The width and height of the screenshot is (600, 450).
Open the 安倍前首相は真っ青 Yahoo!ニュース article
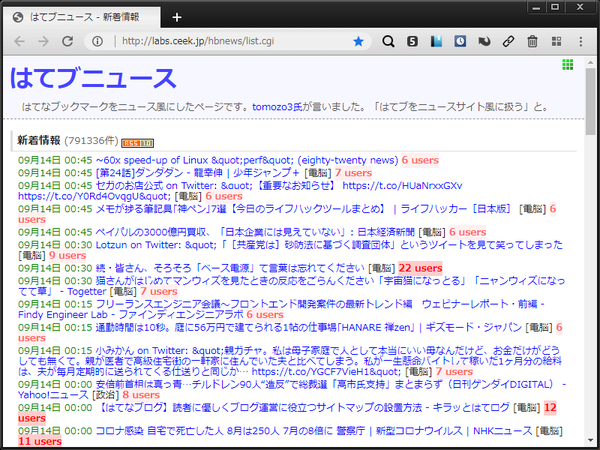pyautogui.click(x=292, y=389)
